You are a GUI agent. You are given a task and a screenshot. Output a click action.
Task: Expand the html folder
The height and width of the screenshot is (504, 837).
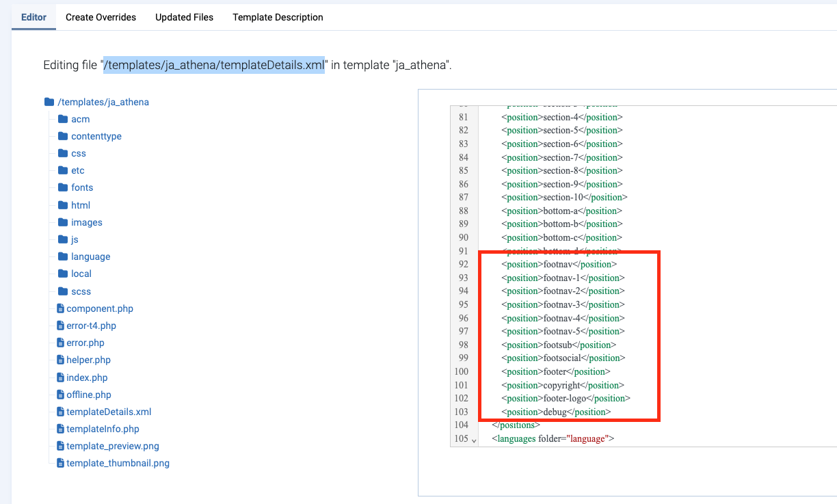click(80, 205)
